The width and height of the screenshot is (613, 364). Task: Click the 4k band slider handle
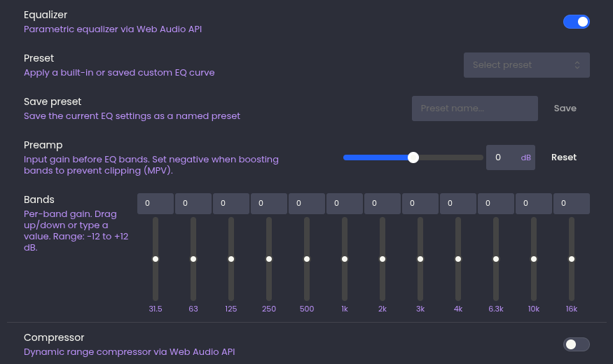458,259
